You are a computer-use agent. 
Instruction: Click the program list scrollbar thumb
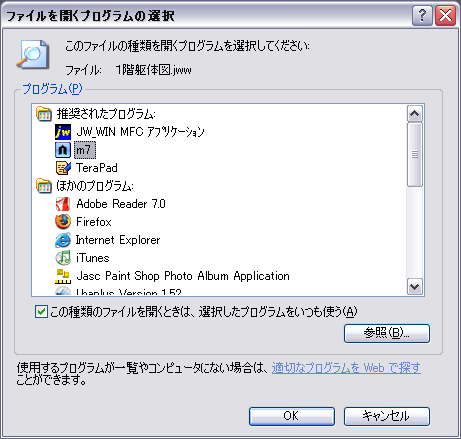415,154
